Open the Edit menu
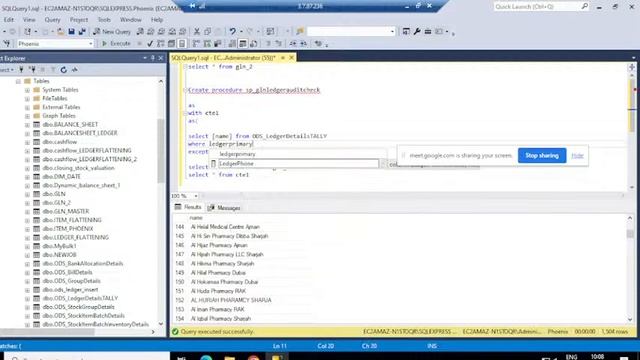The image size is (640, 360). coord(9,20)
